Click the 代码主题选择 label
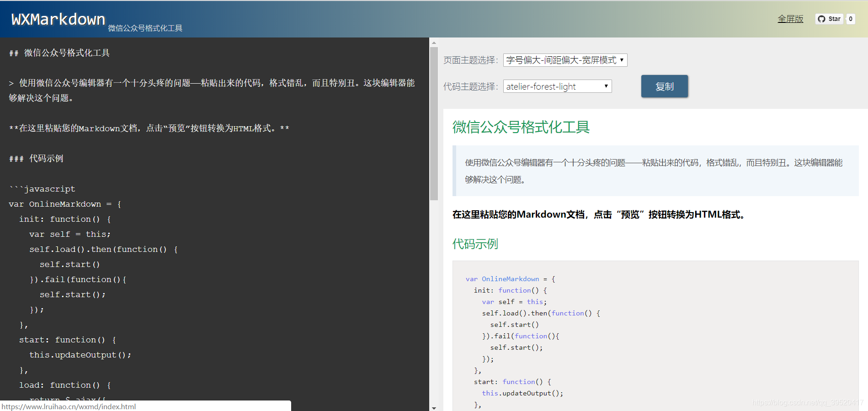 pos(471,86)
